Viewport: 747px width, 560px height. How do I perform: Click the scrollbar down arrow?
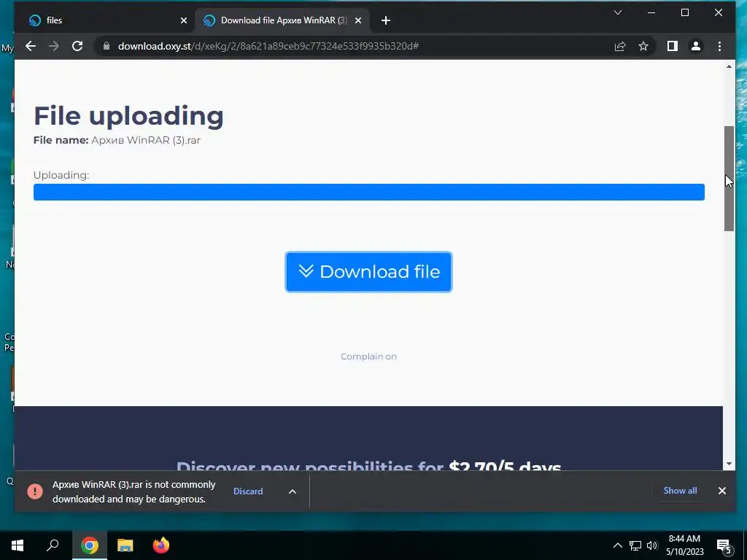pos(729,464)
